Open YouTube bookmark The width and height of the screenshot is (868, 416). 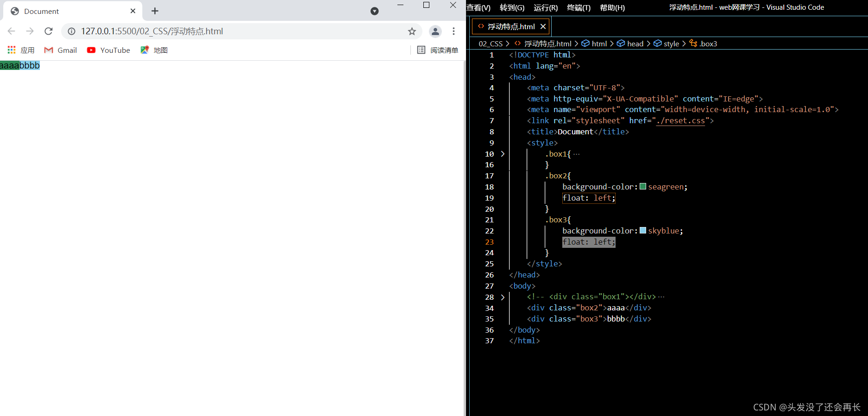(108, 50)
